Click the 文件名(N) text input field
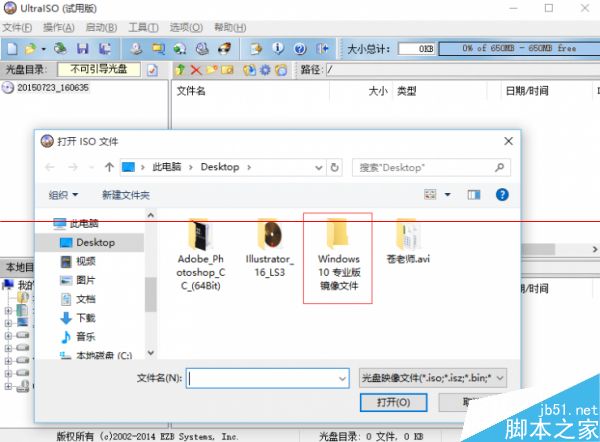The image size is (600, 442). [x=267, y=378]
